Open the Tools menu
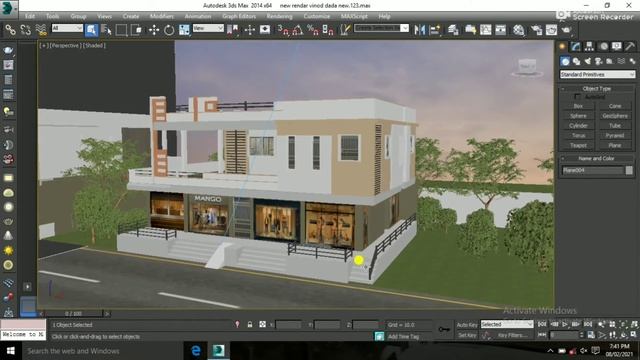Screen dimensions: 640x360 point(52,16)
